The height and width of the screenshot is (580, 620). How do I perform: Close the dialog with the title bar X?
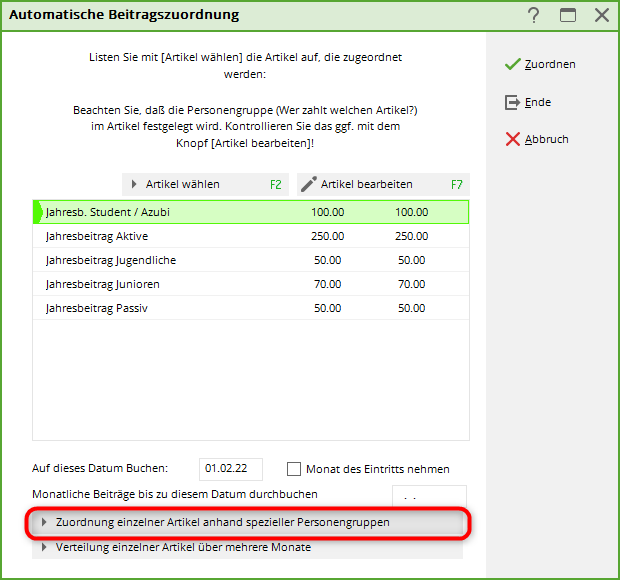(x=601, y=15)
